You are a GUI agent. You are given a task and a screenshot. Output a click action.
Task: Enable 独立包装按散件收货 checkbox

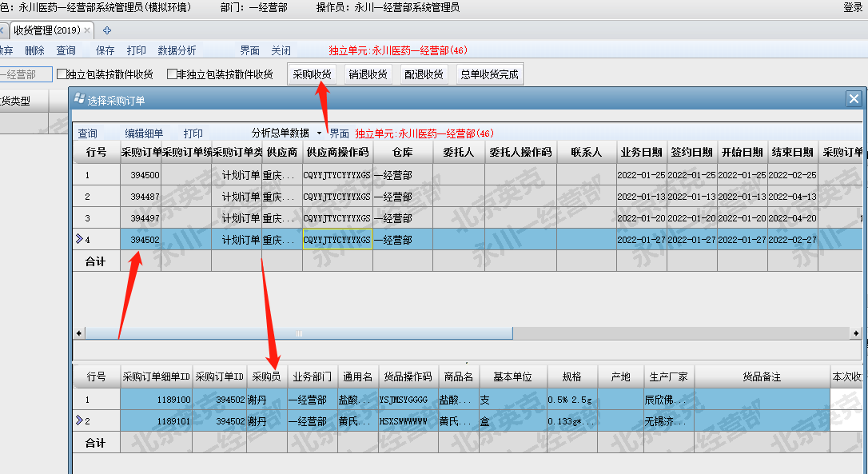[x=62, y=74]
